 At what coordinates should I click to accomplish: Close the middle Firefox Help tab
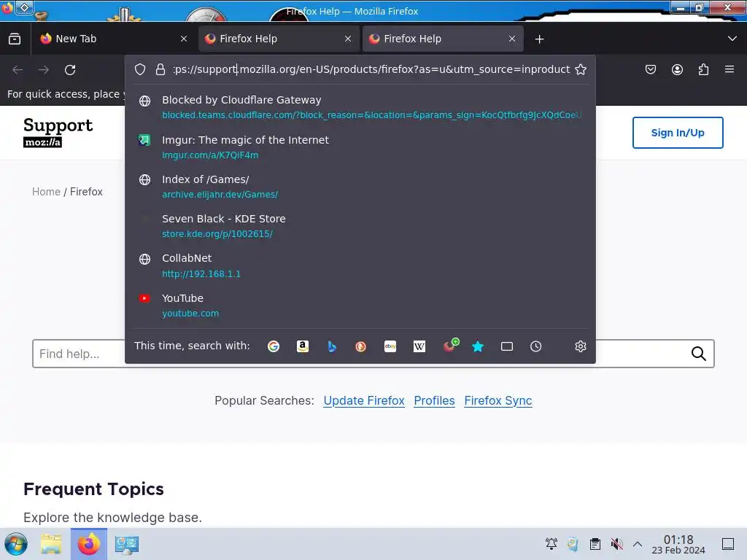point(348,39)
